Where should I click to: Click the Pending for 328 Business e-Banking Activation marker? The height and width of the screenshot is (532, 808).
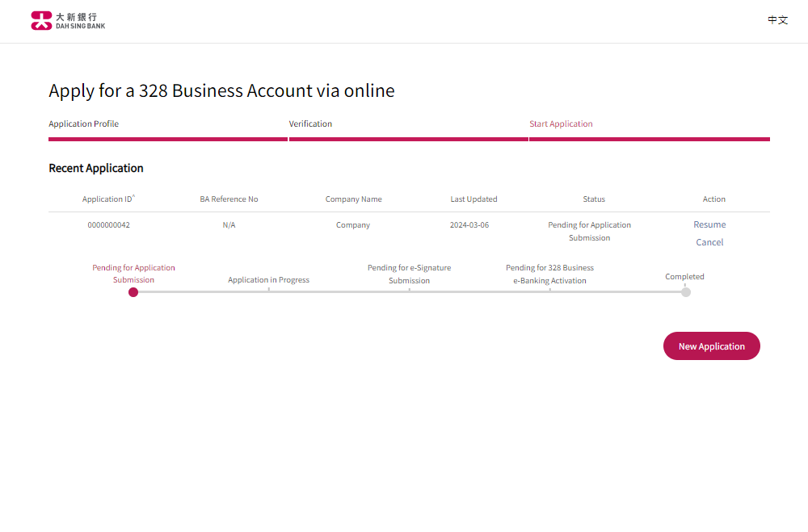tap(549, 289)
